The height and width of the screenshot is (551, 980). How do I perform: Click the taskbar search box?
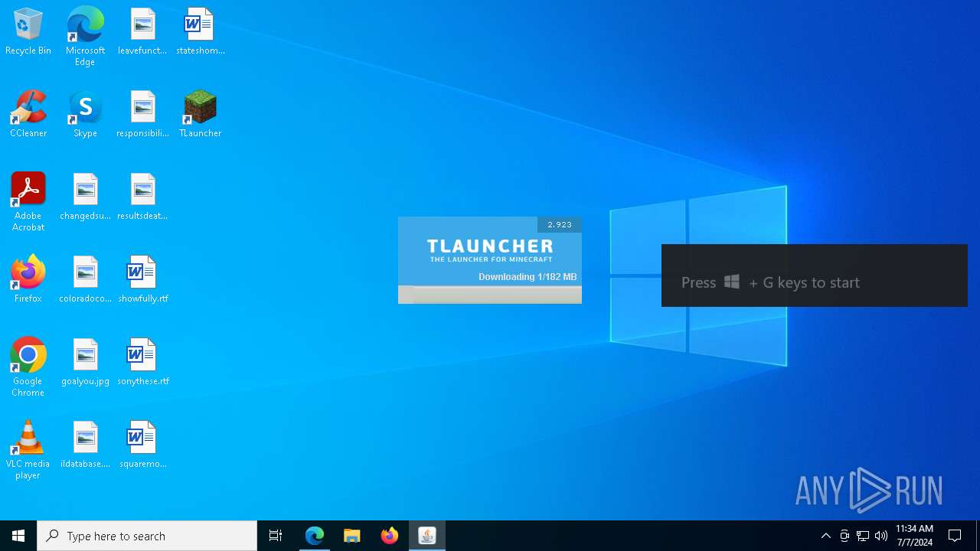click(x=147, y=536)
